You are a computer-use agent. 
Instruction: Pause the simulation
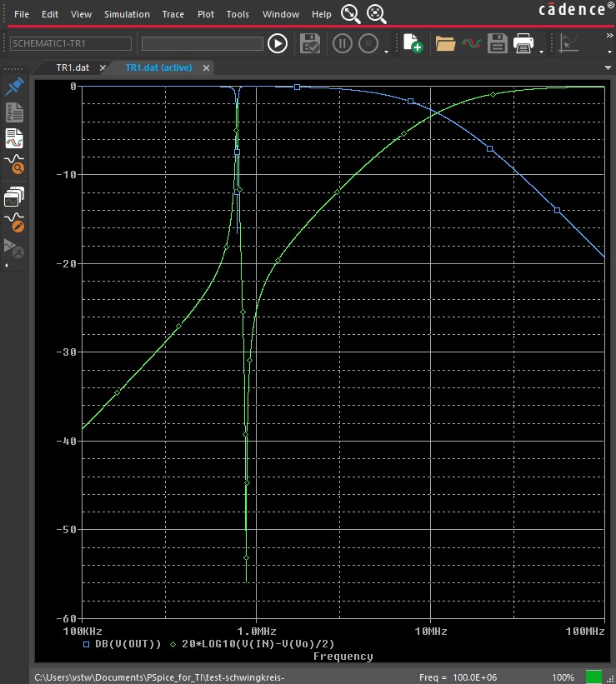tap(343, 43)
